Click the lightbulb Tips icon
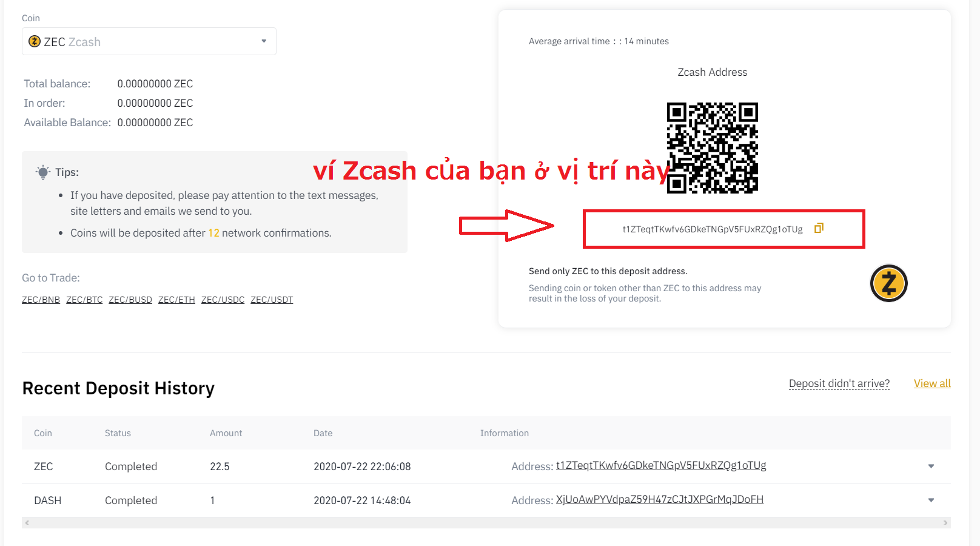Image resolution: width=980 pixels, height=546 pixels. click(x=43, y=172)
